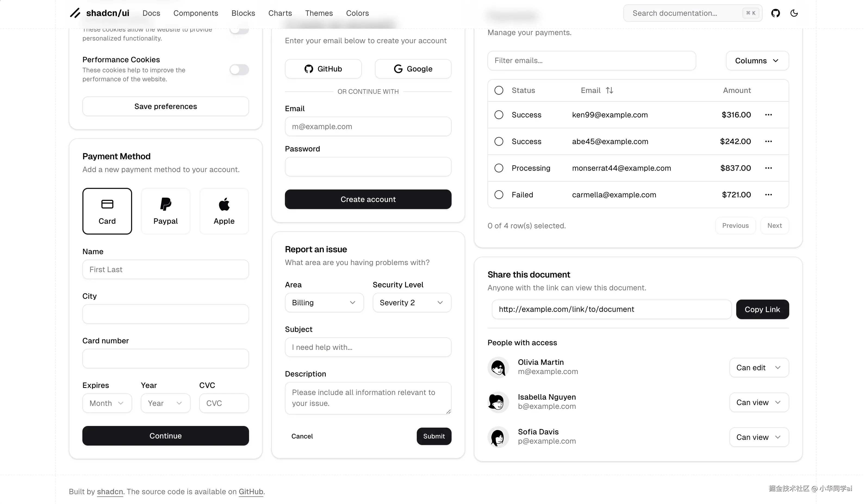Select the Paypal payment option
864x504 pixels.
166,211
